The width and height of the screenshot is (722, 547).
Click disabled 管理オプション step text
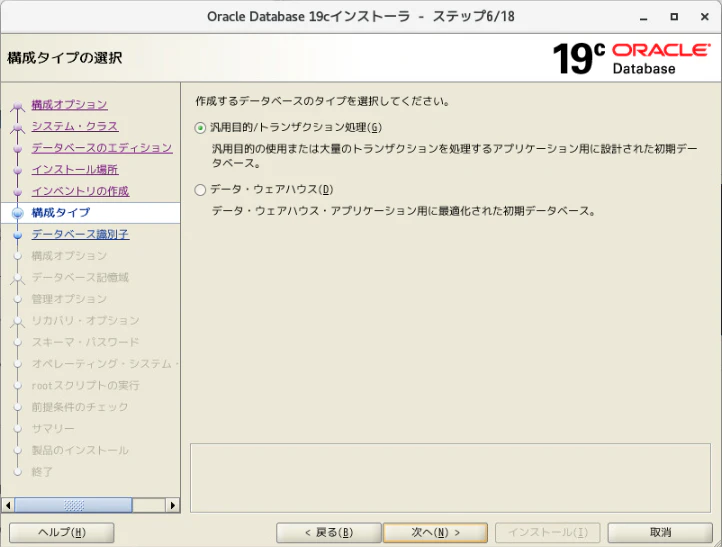point(69,299)
